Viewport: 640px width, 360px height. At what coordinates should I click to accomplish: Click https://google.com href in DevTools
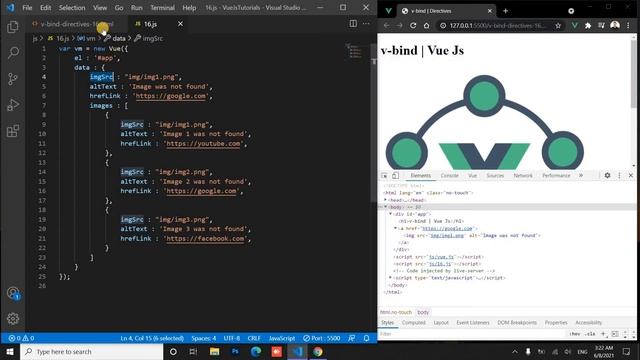tap(447, 229)
